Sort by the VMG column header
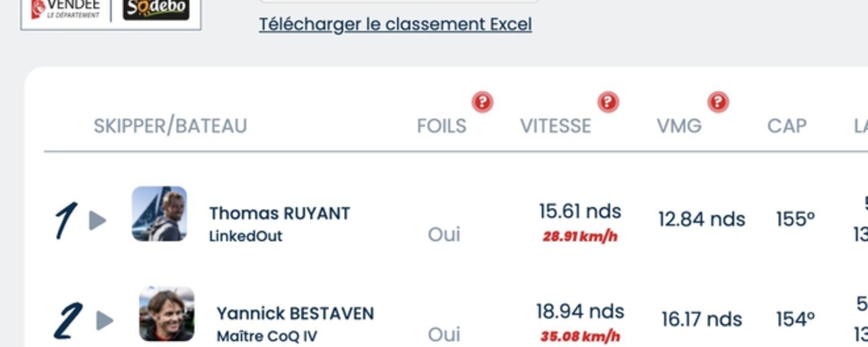Viewport: 868px width, 347px height. 679,126
